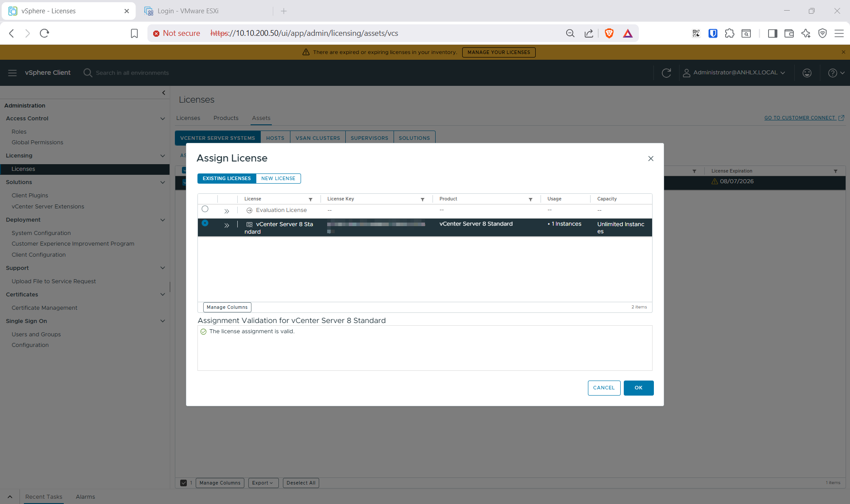Filter the License column in the dialog
The width and height of the screenshot is (850, 504).
pyautogui.click(x=311, y=200)
